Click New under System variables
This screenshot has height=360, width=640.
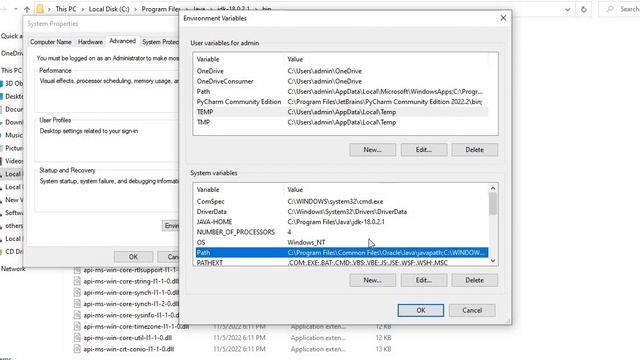372,280
